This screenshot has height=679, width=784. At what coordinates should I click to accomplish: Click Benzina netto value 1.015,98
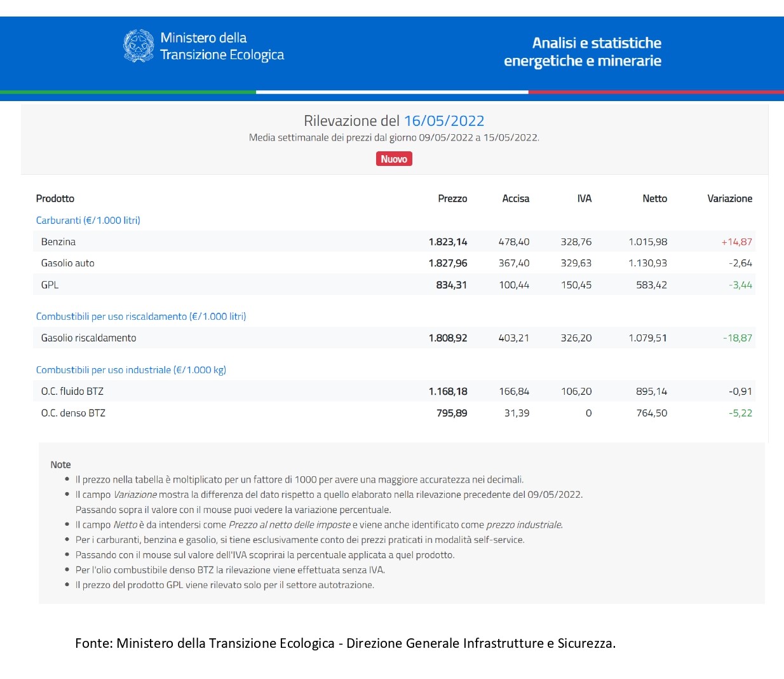pos(648,242)
